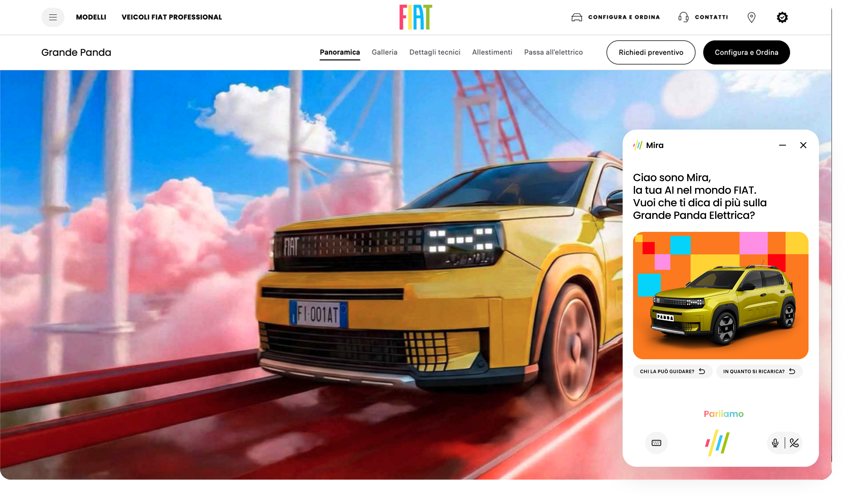Click the Parliamo label in Mira
851x504 pixels.
point(723,414)
